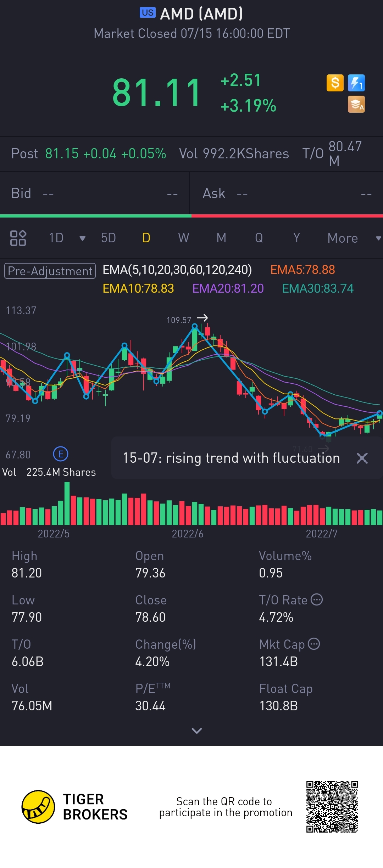Tap the Vol 76.05M value
This screenshot has height=868, width=383.
(32, 706)
